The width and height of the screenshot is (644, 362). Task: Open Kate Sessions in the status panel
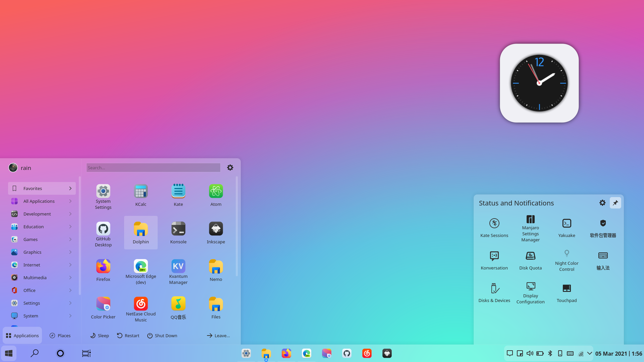494,228
